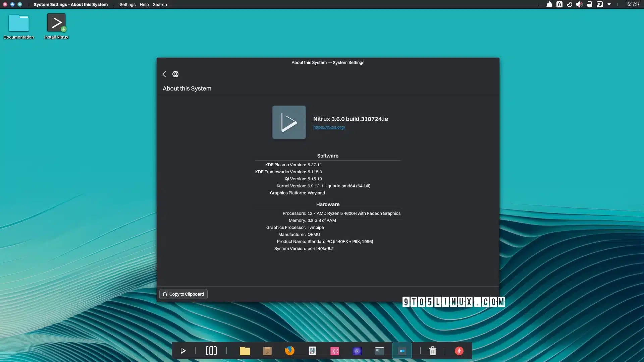Screen dimensions: 644x362
Task: Open the notifications bell in tray
Action: (549, 4)
